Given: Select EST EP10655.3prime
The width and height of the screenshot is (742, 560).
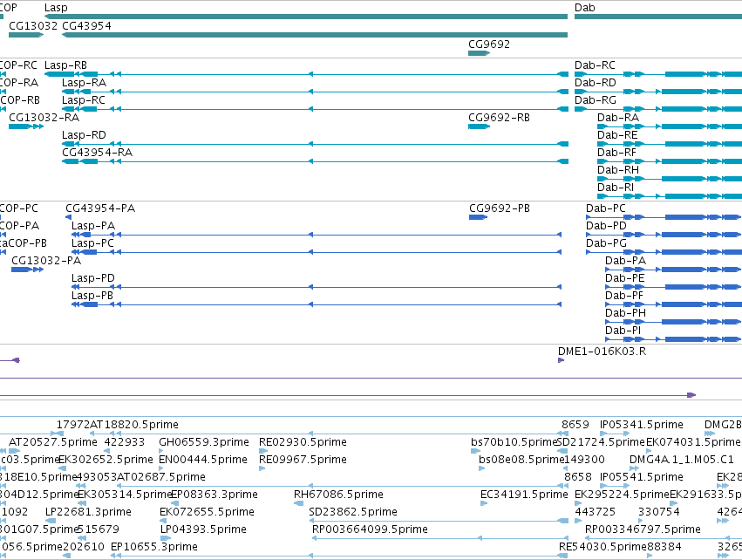Looking at the screenshot, I should tap(154, 547).
